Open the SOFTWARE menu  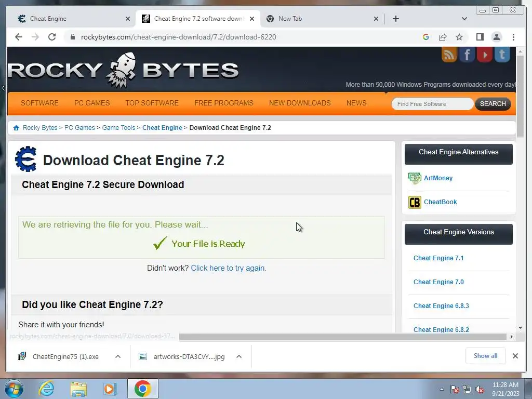point(39,103)
